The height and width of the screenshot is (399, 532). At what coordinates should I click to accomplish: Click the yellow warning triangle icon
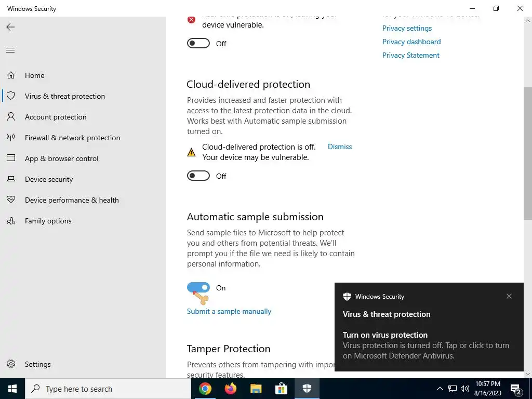191,152
